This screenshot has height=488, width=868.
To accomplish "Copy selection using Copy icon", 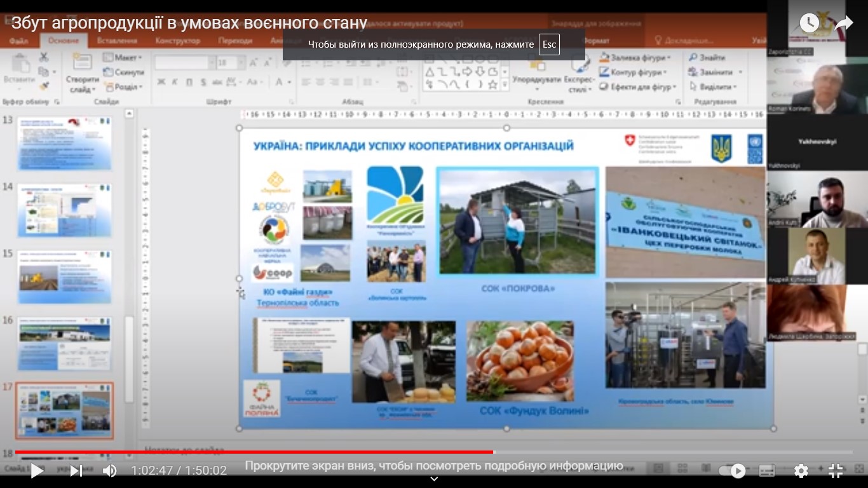I will pos(44,72).
